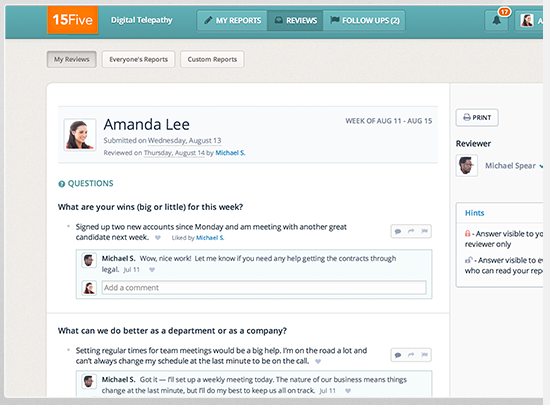The image size is (550, 405).
Task: Like Michael's 'nice work' comment heart
Action: tap(152, 270)
